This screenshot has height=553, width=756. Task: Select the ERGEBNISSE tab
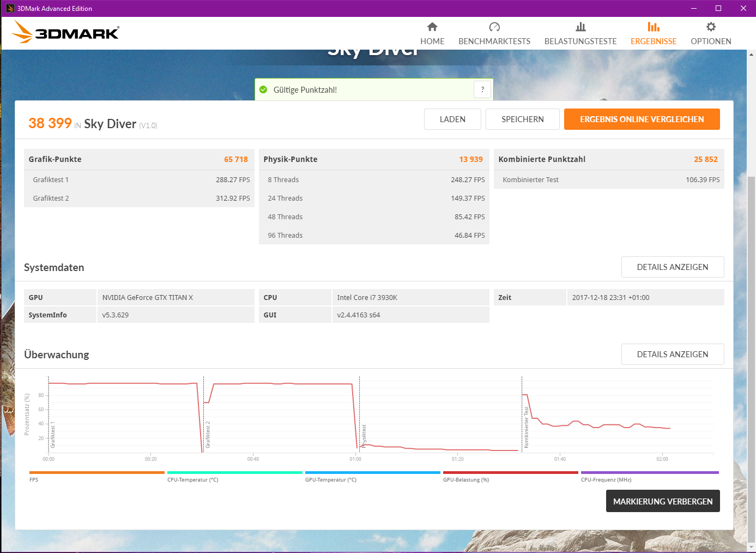click(x=654, y=34)
